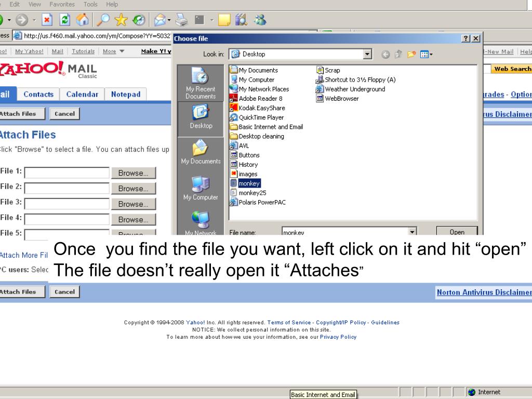The width and height of the screenshot is (532, 399).
Task: Select the Scrap file
Action: click(x=328, y=70)
